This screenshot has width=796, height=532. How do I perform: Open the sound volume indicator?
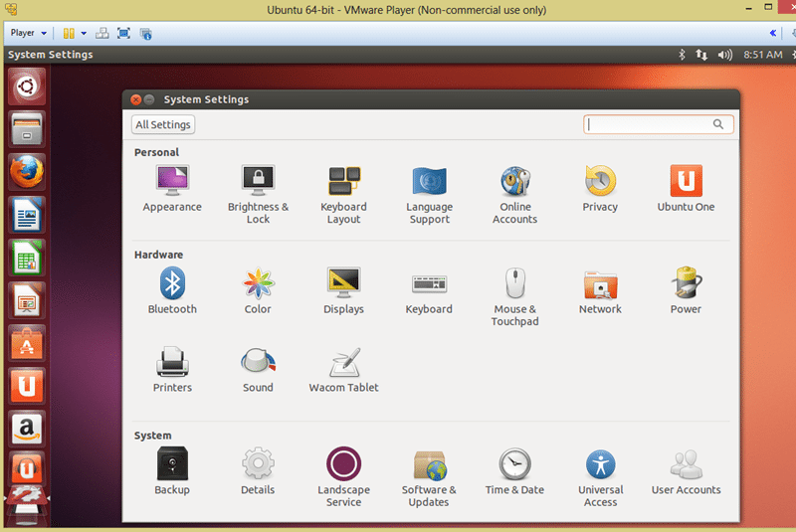[x=725, y=55]
